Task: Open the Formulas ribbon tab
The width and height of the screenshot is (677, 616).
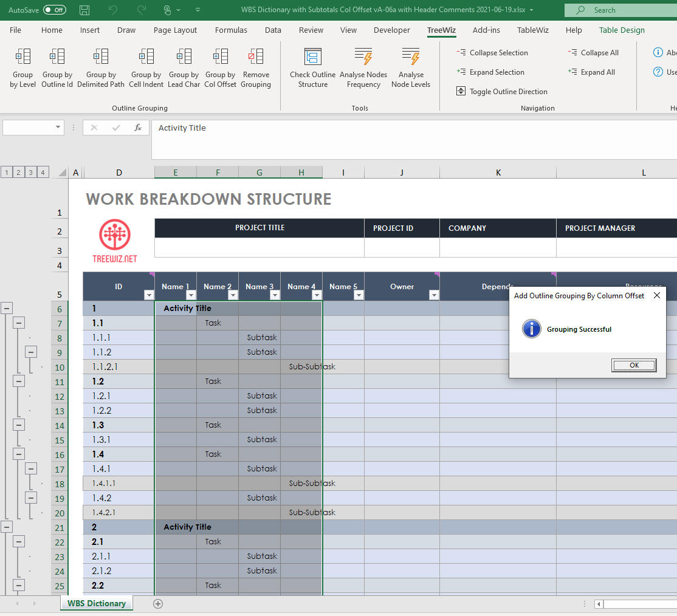Action: (x=231, y=30)
